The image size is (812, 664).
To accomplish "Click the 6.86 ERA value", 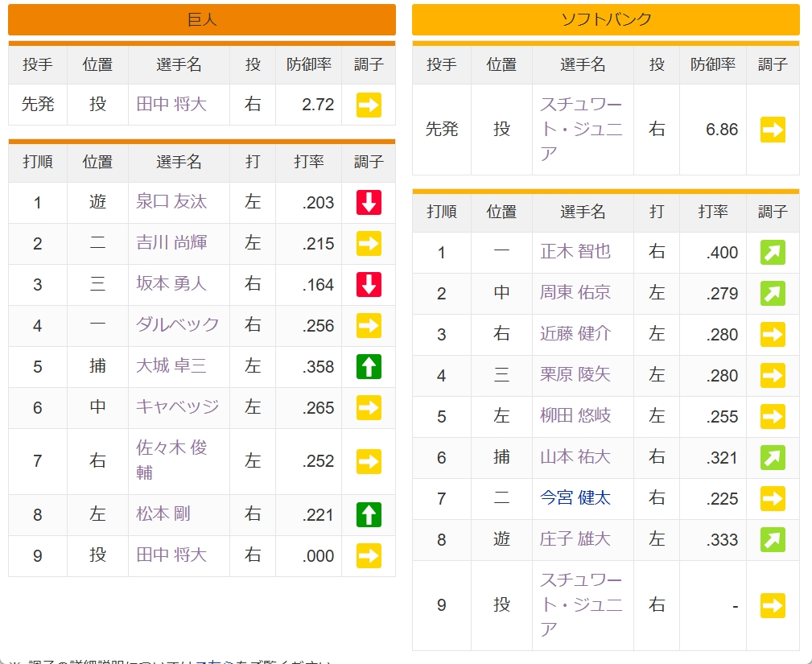I will [722, 130].
